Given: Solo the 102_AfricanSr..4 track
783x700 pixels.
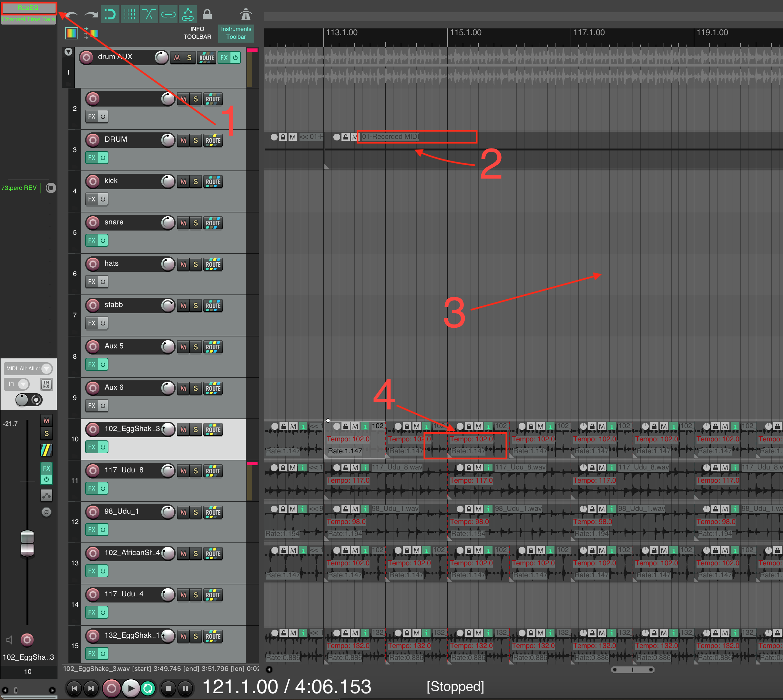Looking at the screenshot, I should tap(196, 554).
